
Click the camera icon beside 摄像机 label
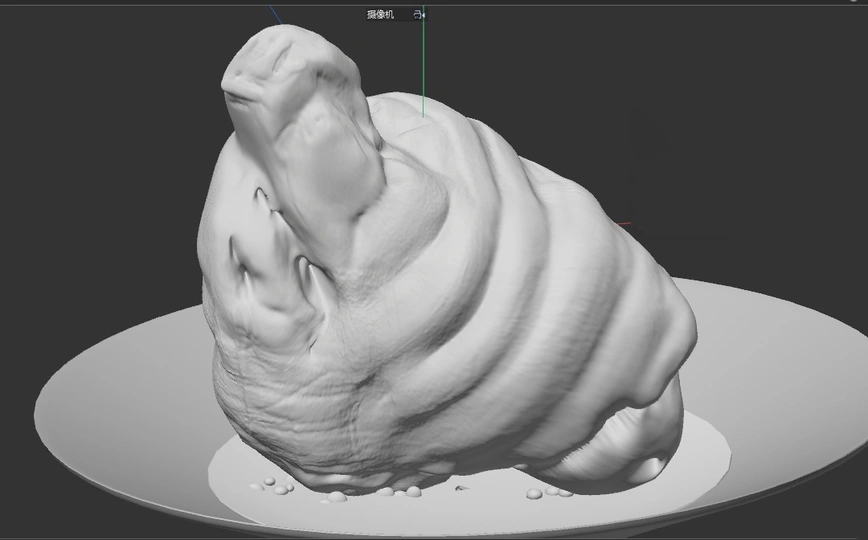pos(419,15)
